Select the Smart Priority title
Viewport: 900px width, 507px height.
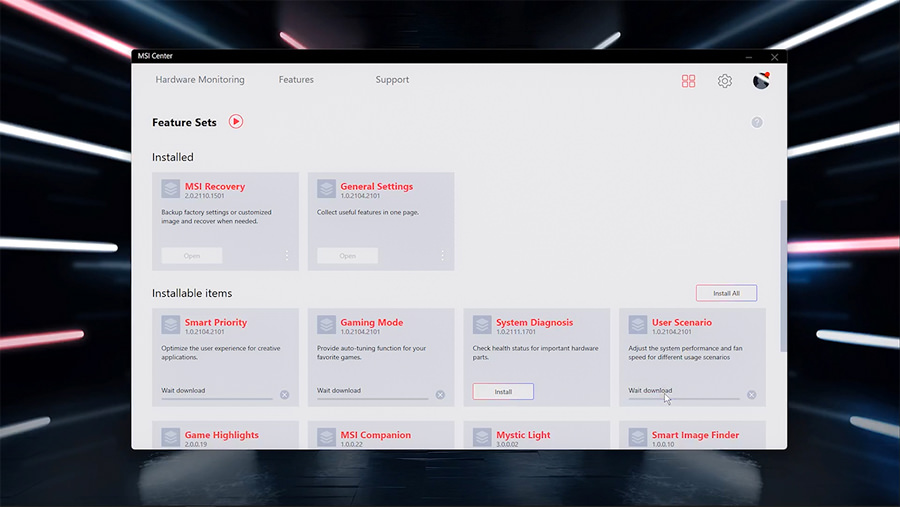(x=216, y=322)
